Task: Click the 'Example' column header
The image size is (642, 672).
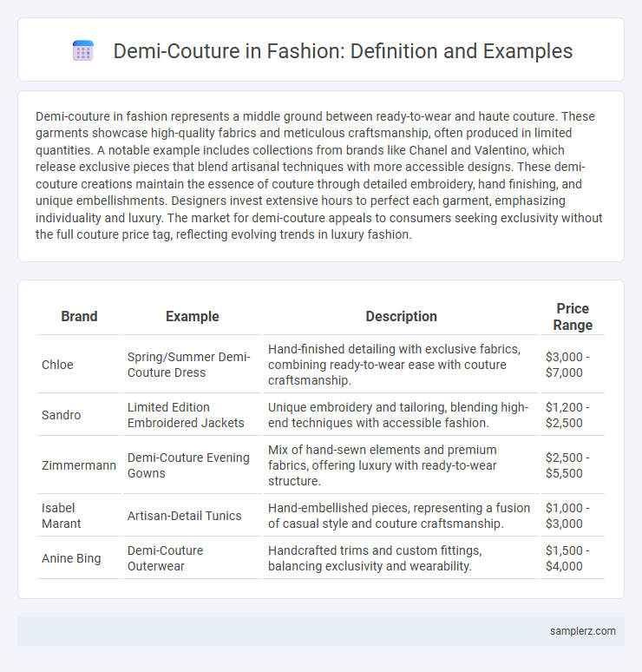Action: [x=193, y=316]
